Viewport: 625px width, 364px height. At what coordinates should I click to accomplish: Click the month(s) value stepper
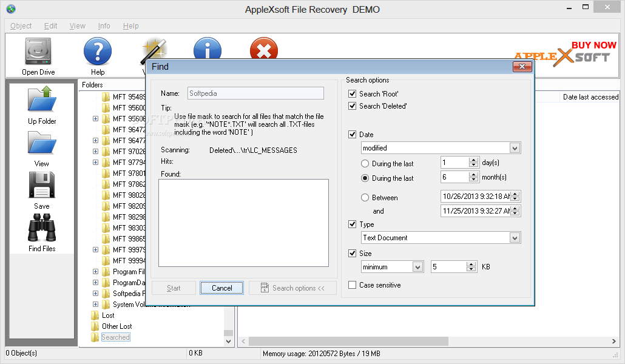click(x=473, y=177)
